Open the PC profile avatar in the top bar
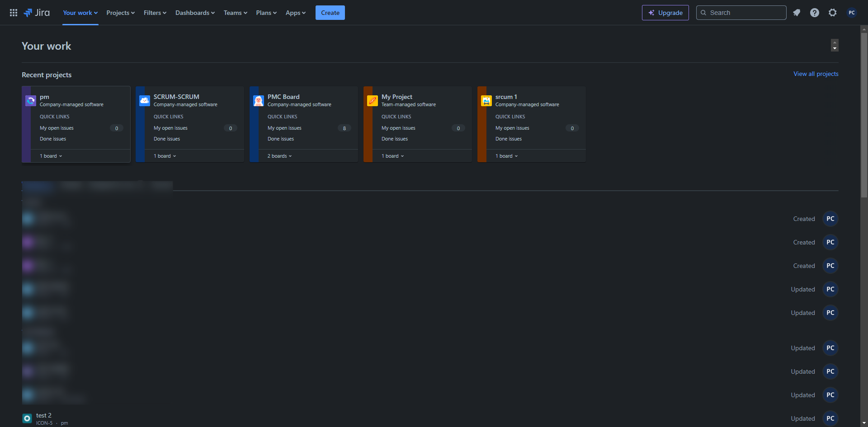This screenshot has height=427, width=868. click(852, 13)
